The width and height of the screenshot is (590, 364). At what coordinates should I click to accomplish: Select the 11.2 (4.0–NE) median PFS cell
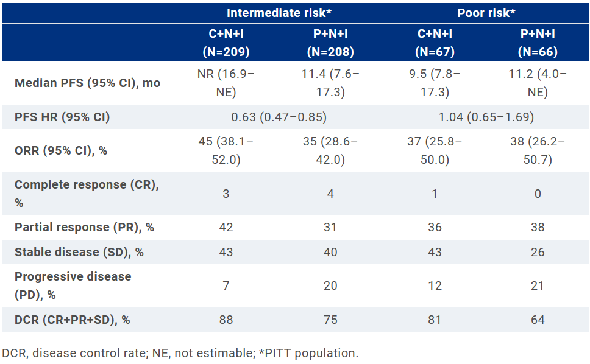click(x=538, y=83)
